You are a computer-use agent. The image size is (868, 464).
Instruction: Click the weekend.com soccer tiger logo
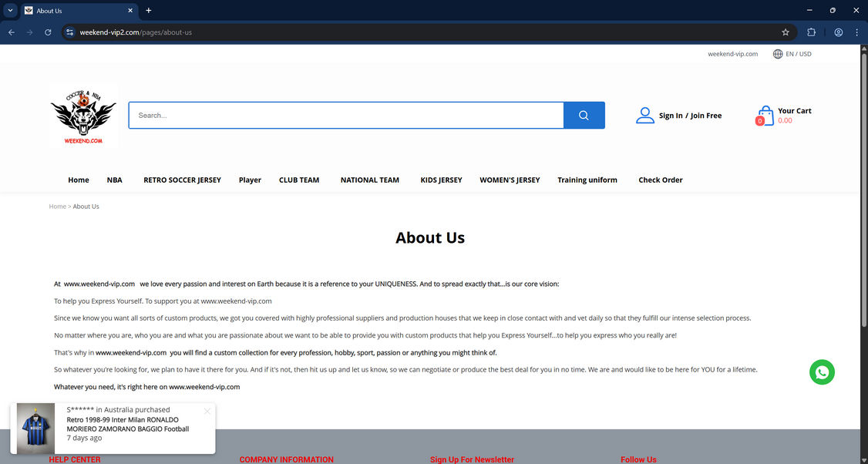[83, 115]
